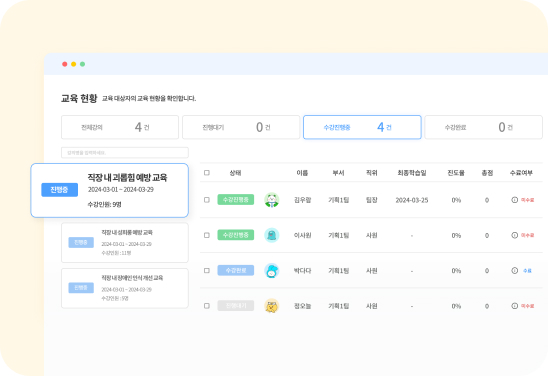548x376 pixels.
Task: Click the info circle icon in 이사원's row
Action: pos(514,235)
